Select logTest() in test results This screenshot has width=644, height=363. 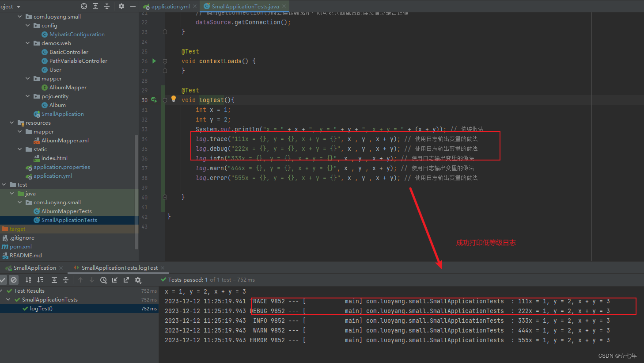pos(41,309)
